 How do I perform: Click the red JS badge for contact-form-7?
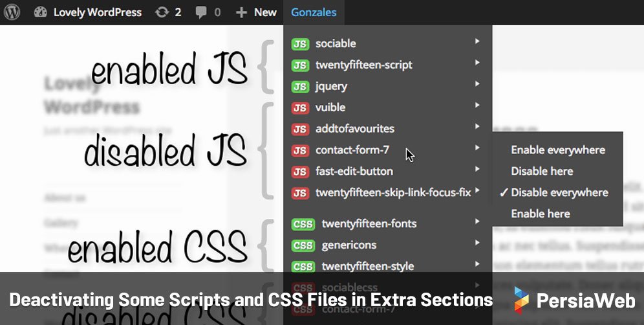(x=300, y=151)
